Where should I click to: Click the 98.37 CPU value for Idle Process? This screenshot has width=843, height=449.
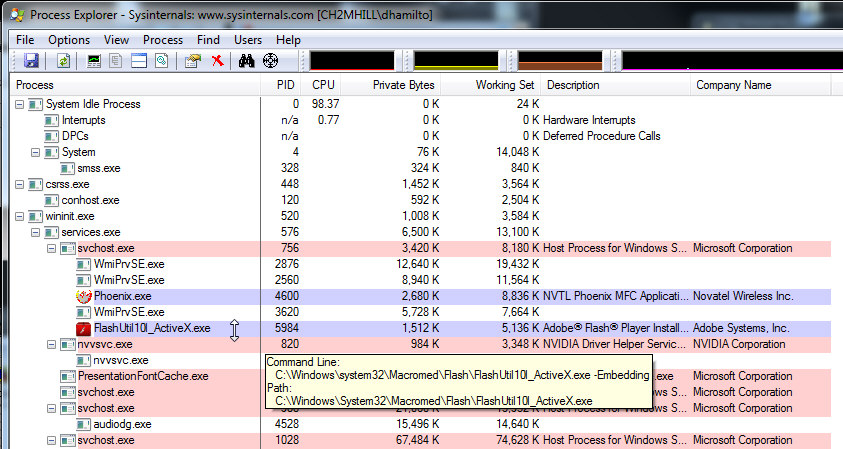pos(325,104)
